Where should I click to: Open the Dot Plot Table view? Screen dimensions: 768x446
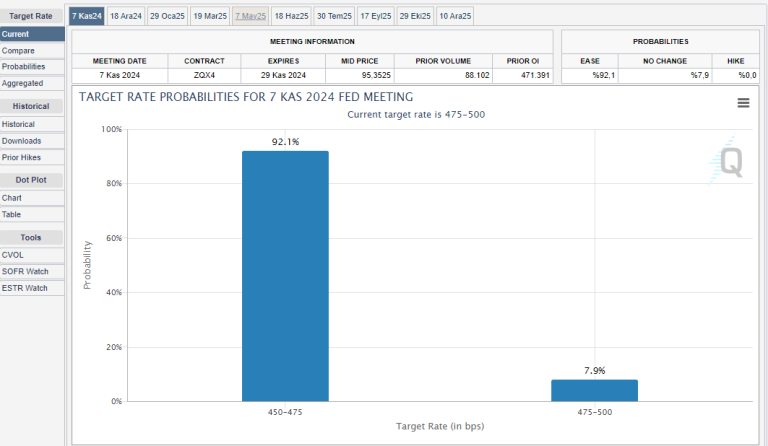click(x=12, y=214)
